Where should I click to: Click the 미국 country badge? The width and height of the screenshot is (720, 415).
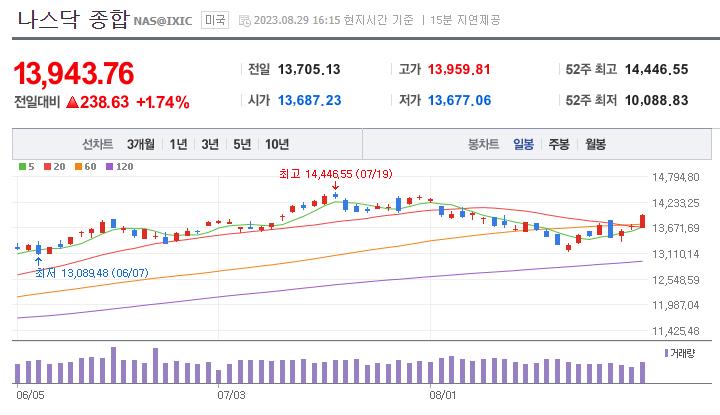click(x=215, y=20)
